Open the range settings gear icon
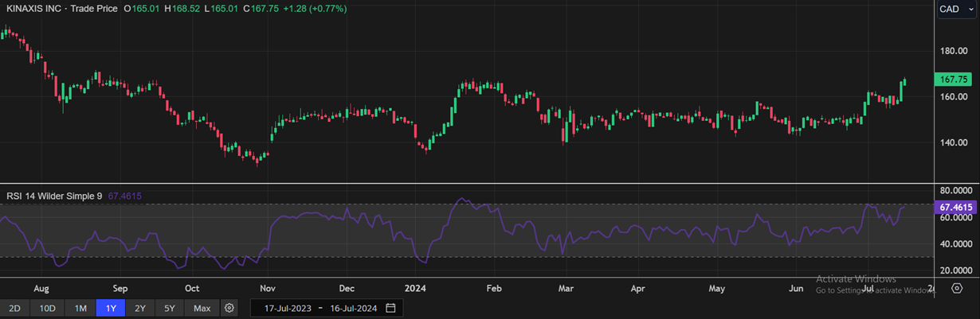980x319 pixels. coord(229,308)
